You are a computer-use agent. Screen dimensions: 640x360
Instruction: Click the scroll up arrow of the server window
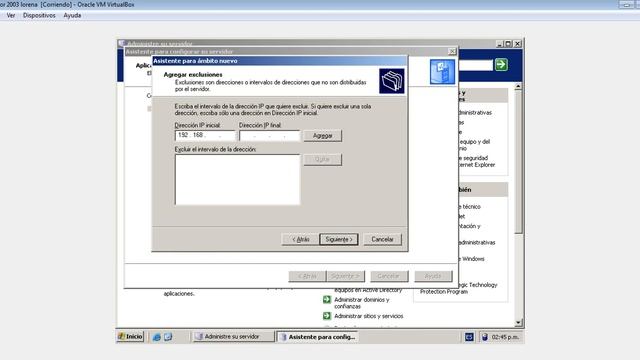click(x=518, y=87)
